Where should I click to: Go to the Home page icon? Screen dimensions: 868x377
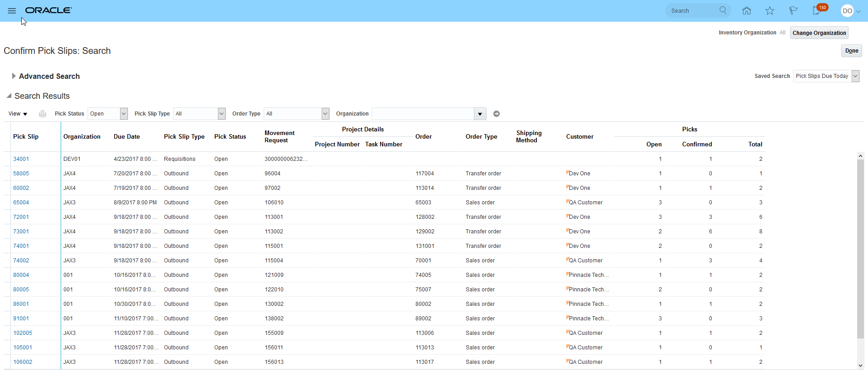(x=747, y=11)
